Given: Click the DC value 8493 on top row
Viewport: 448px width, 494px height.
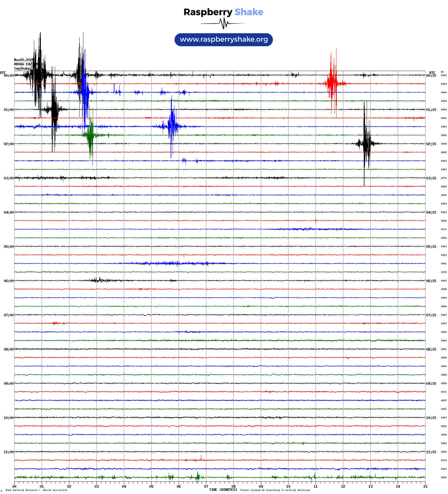Looking at the screenshot, I should click(444, 76).
